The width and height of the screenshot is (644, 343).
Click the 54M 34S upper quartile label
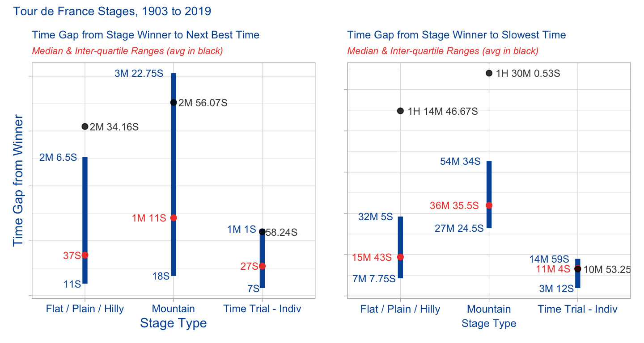coord(460,162)
